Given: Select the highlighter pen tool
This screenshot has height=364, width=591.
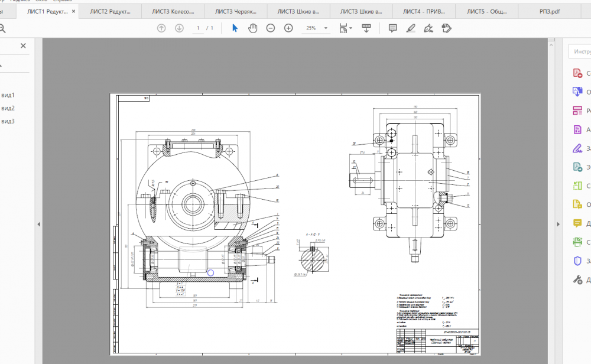Looking at the screenshot, I should click(411, 28).
